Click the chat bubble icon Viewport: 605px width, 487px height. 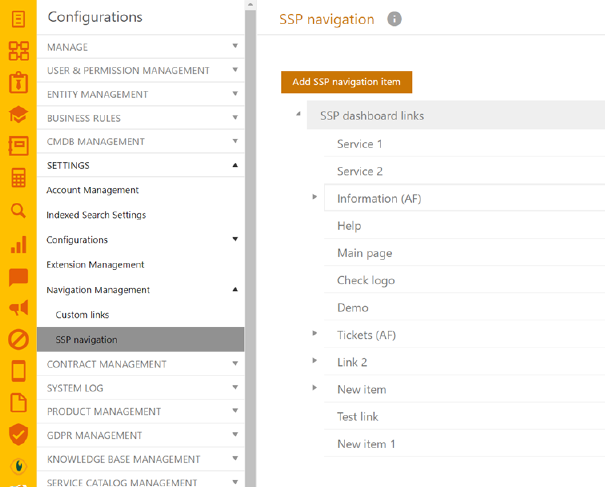click(18, 277)
